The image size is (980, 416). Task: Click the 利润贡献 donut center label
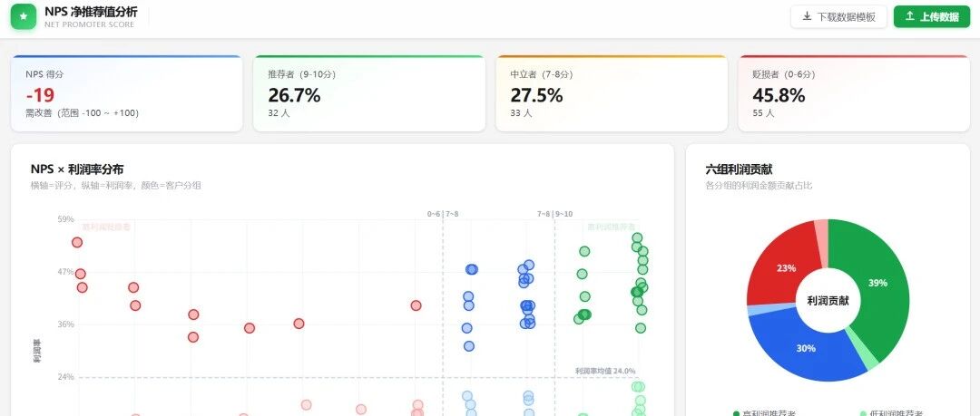click(828, 301)
